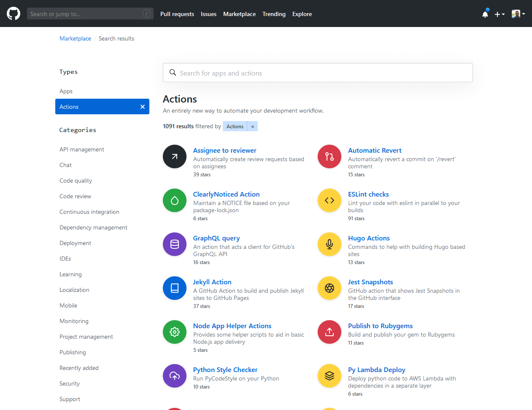Open the GitHub home logo
This screenshot has height=410, width=532.
coord(14,13)
